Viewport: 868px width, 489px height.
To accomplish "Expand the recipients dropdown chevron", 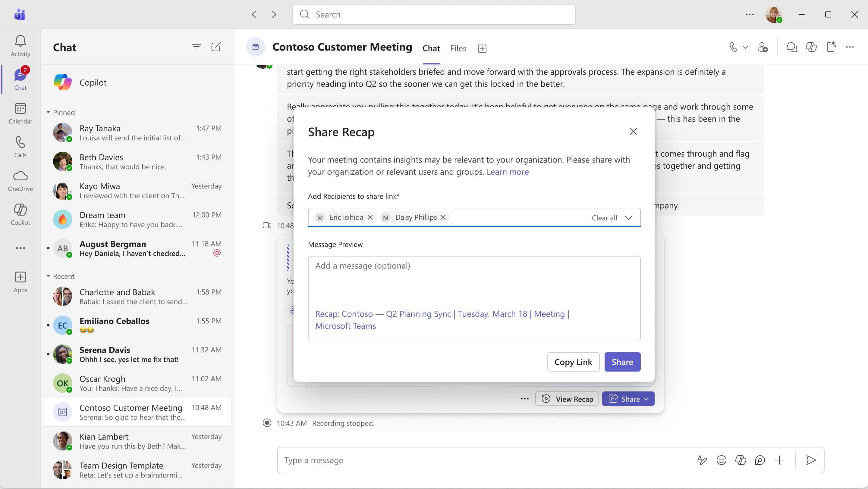I will coord(628,217).
